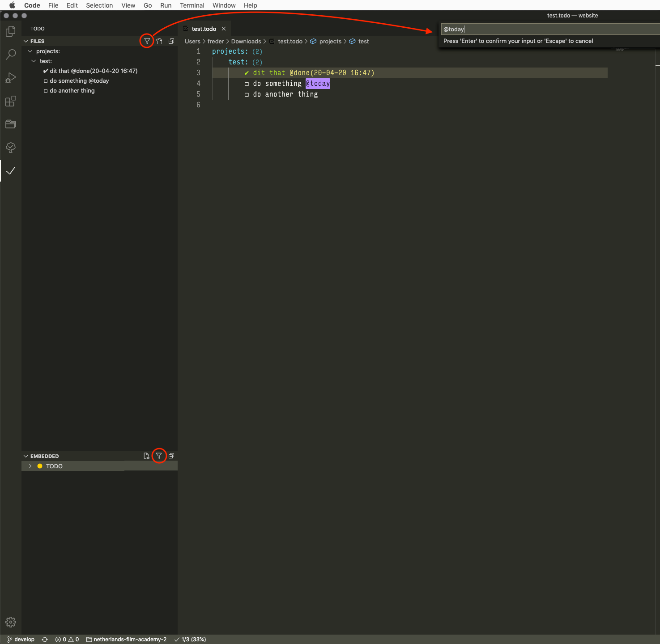Check off the 'do another thing' task

pos(46,90)
